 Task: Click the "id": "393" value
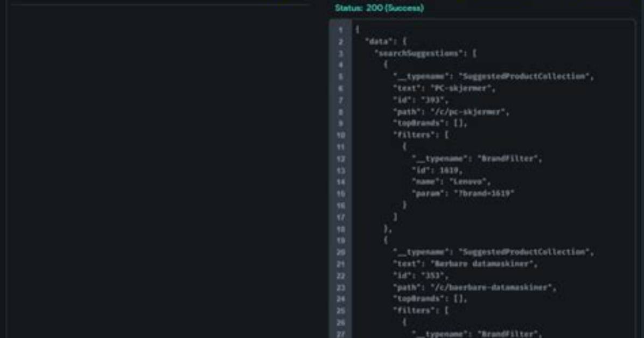pos(432,100)
